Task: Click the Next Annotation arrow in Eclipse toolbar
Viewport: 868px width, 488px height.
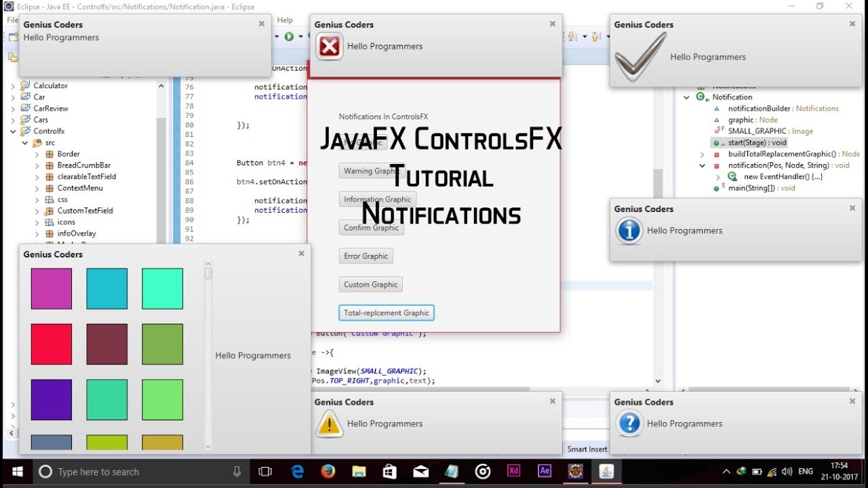Action: tap(574, 37)
